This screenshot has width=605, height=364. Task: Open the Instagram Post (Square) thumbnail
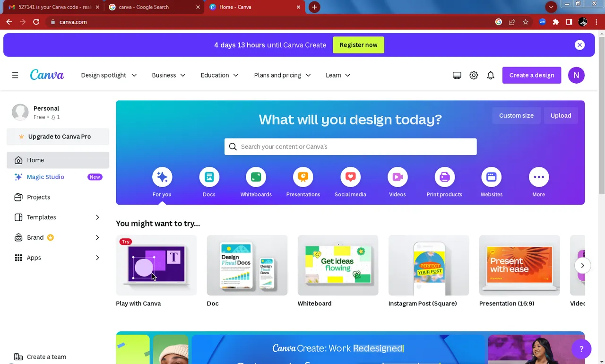pyautogui.click(x=429, y=265)
